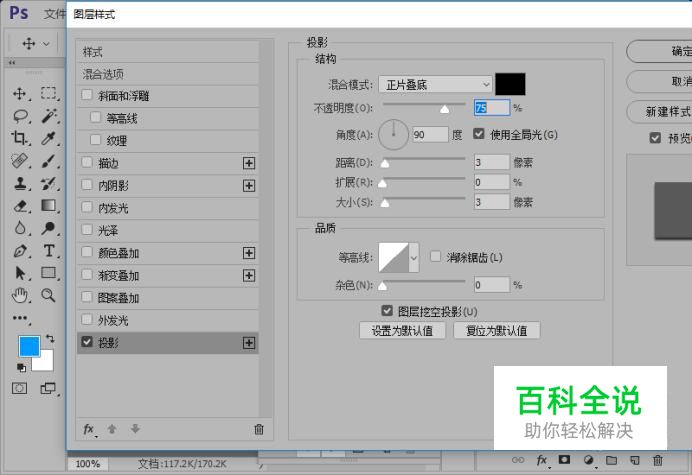The height and width of the screenshot is (475, 692).
Task: Select the Pen tool
Action: pyautogui.click(x=20, y=251)
